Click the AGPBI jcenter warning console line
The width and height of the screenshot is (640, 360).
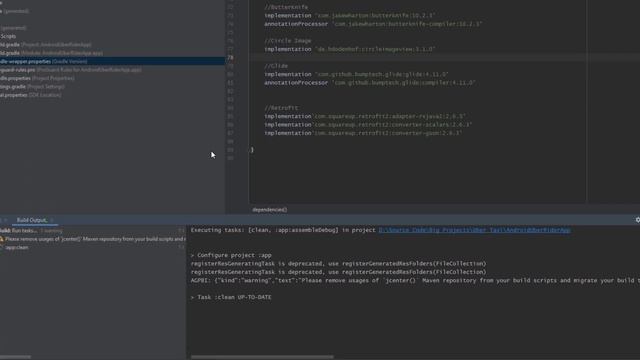415,281
